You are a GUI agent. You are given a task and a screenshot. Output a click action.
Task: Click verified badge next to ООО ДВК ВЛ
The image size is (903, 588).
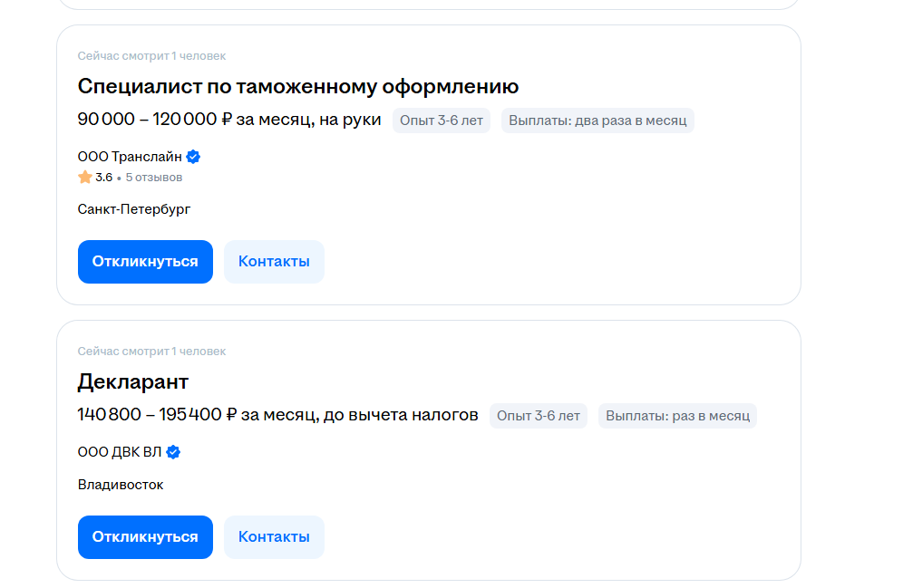[x=173, y=452]
